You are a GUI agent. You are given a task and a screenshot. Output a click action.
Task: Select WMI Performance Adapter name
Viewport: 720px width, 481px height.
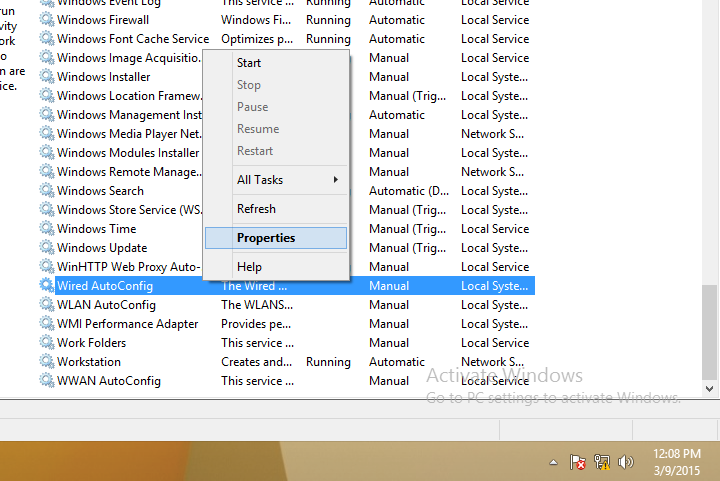(x=127, y=324)
